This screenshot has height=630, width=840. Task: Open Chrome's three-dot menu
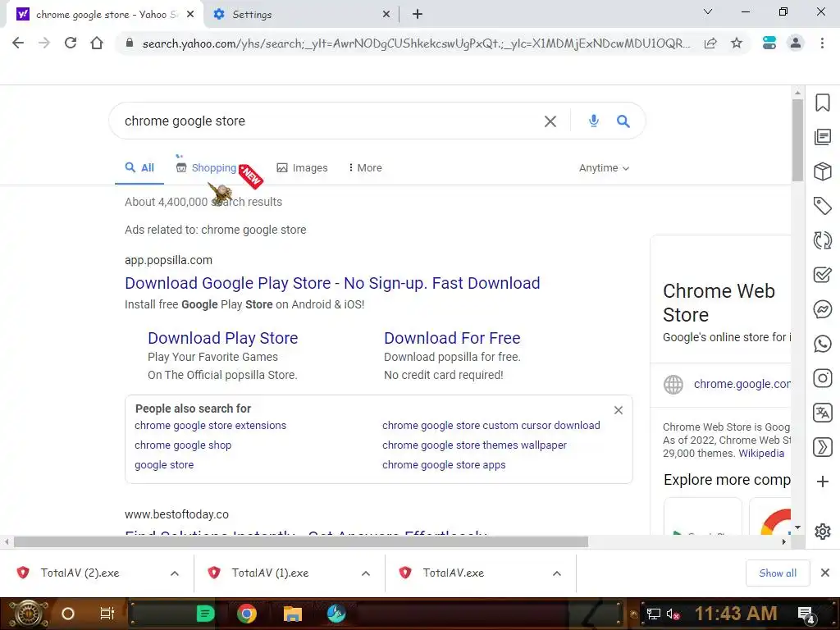[x=822, y=43]
